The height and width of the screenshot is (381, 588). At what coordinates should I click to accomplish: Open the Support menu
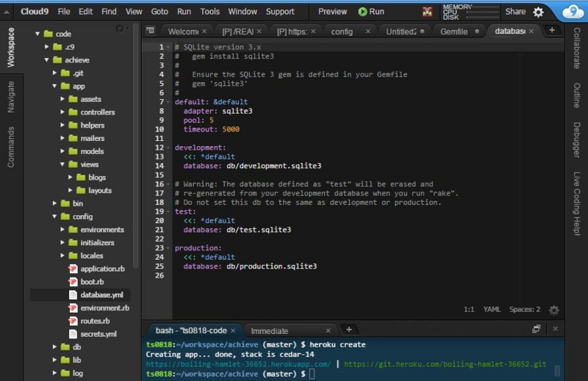click(280, 12)
